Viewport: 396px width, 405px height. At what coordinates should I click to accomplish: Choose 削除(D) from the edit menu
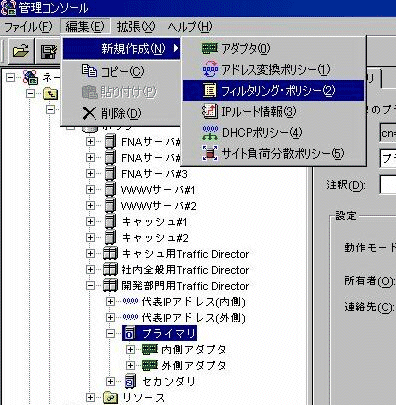coord(121,114)
